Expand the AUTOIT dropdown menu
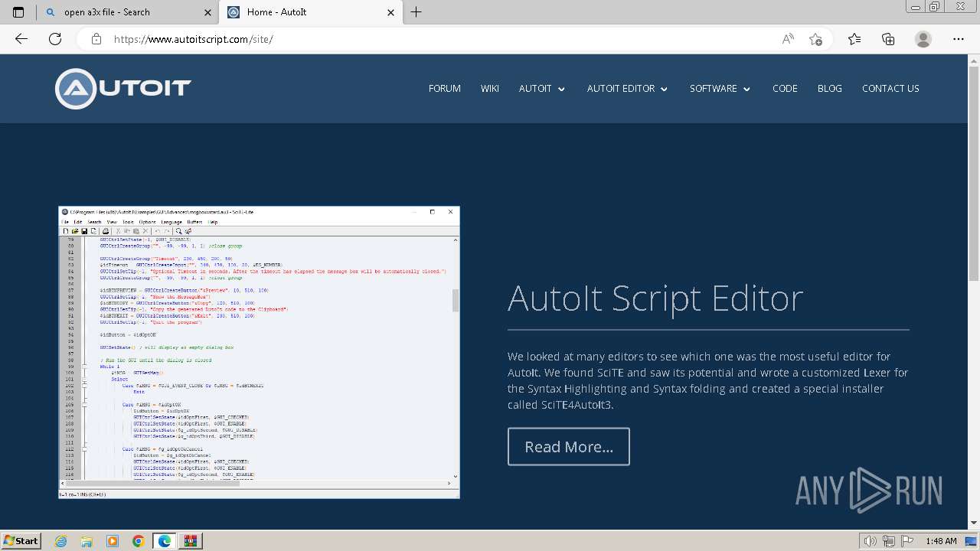 point(542,89)
